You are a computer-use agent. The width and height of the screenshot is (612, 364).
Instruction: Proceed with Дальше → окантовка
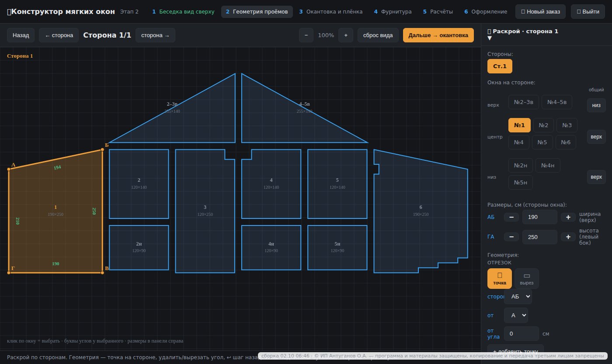click(x=438, y=35)
